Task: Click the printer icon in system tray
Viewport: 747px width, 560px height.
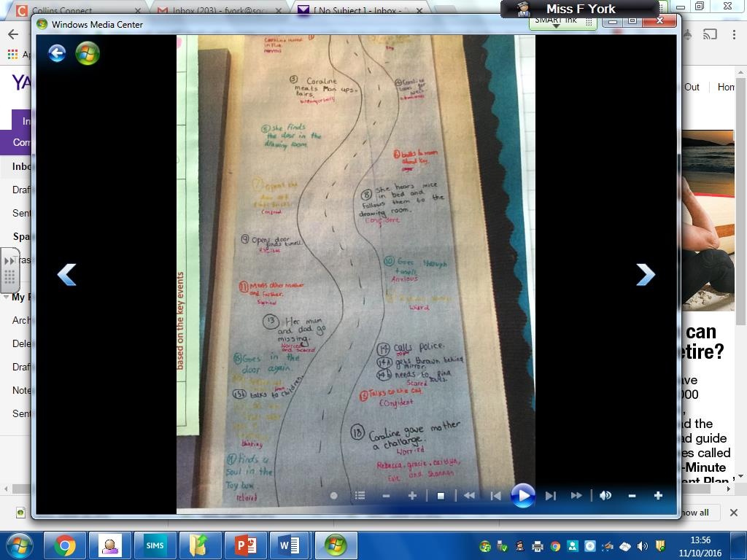Action: (538, 545)
